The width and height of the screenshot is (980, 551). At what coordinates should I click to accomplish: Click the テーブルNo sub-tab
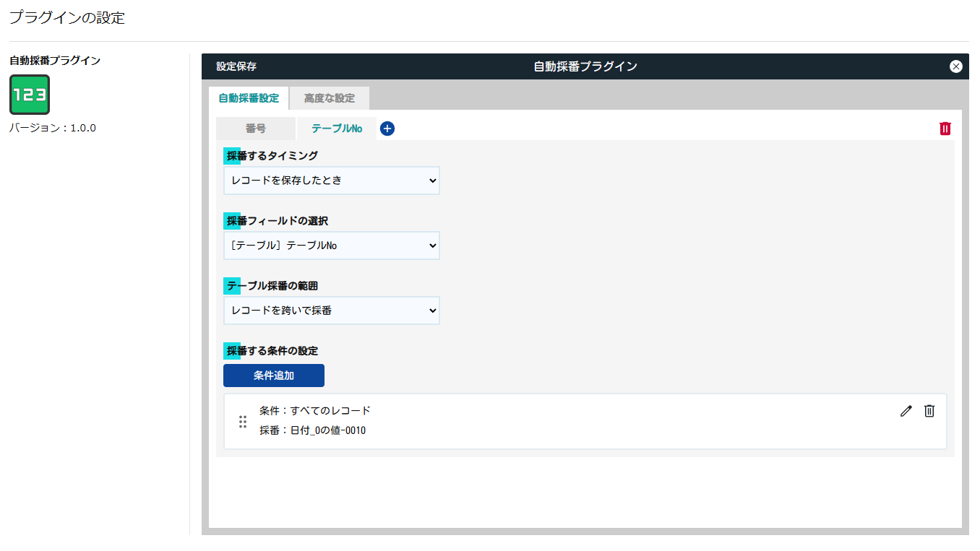[337, 128]
